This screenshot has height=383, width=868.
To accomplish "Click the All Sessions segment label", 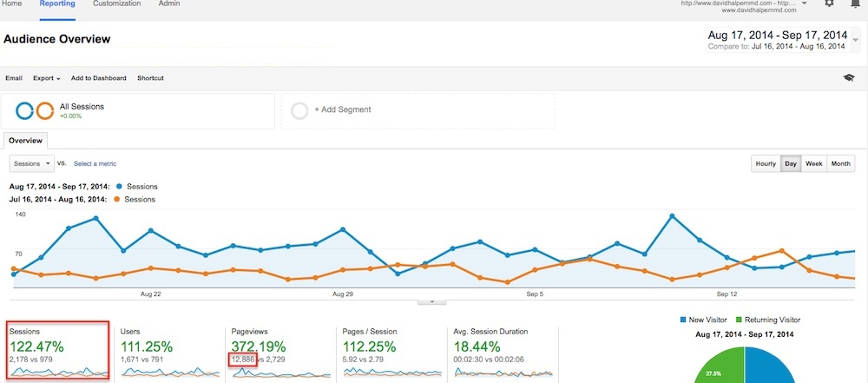I will pyautogui.click(x=82, y=107).
